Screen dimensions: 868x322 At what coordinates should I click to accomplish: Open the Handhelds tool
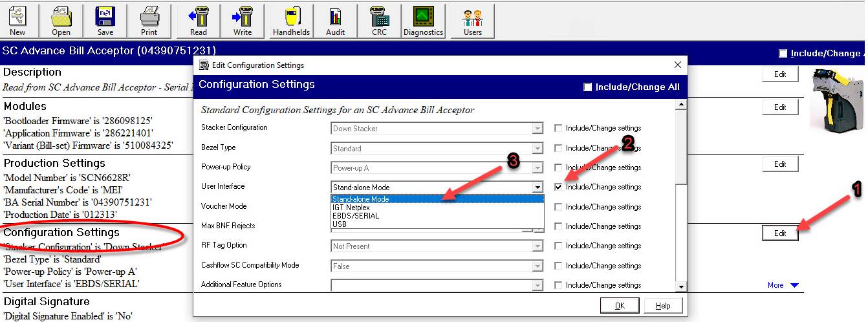tap(291, 21)
